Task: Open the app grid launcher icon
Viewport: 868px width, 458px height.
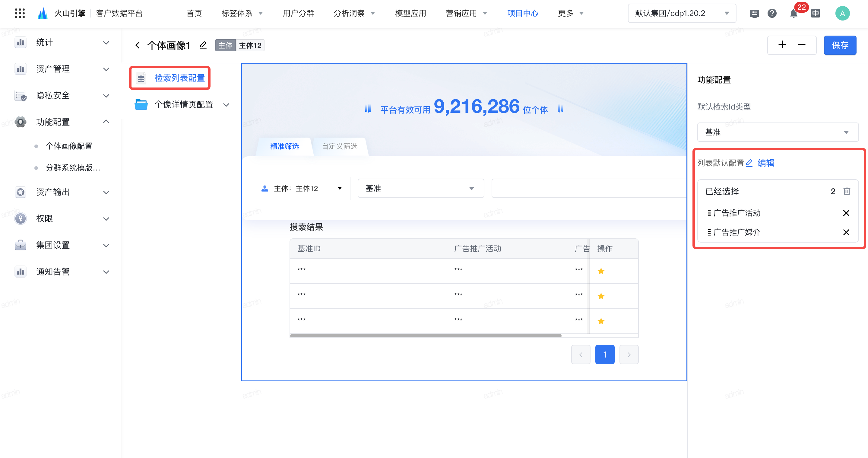Action: [x=20, y=14]
